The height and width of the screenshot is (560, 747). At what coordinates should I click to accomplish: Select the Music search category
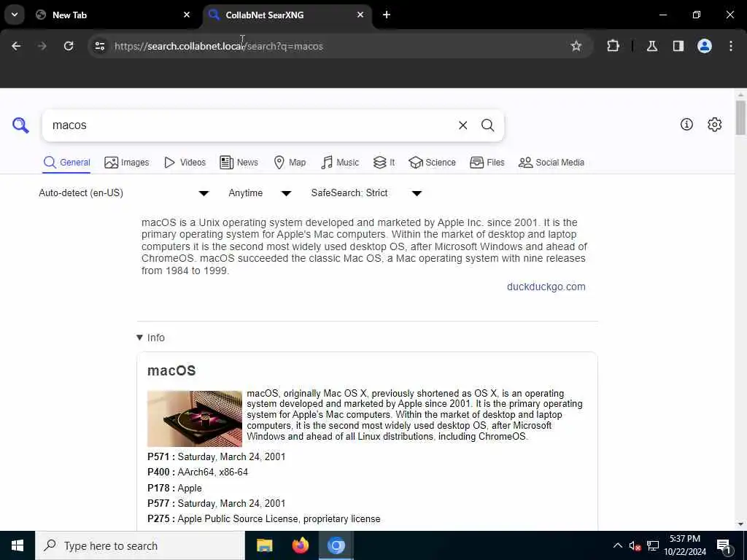pos(340,163)
